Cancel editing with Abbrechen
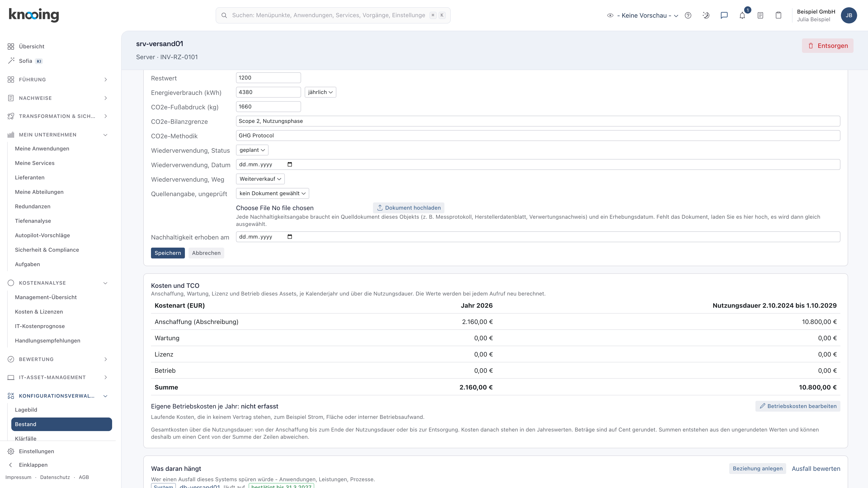Image resolution: width=868 pixels, height=488 pixels. click(206, 253)
